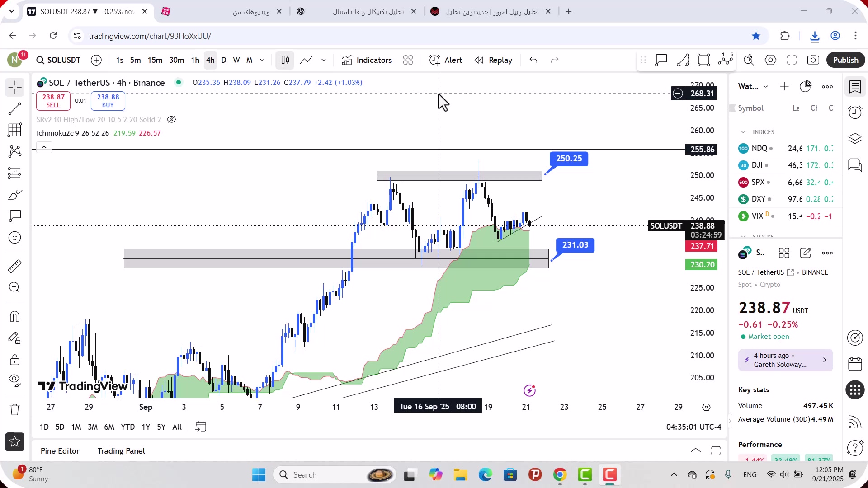Open the candle chart style selector
868x488 pixels.
click(x=285, y=60)
